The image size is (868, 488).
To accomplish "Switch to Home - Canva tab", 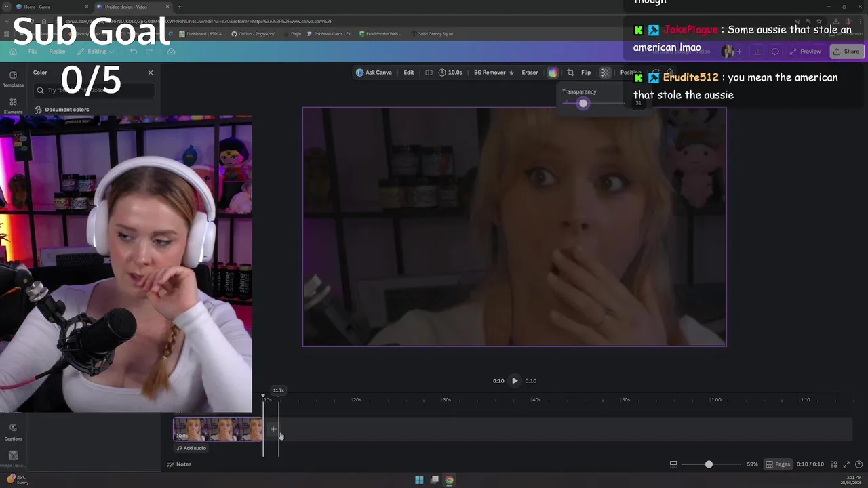I will coord(53,7).
